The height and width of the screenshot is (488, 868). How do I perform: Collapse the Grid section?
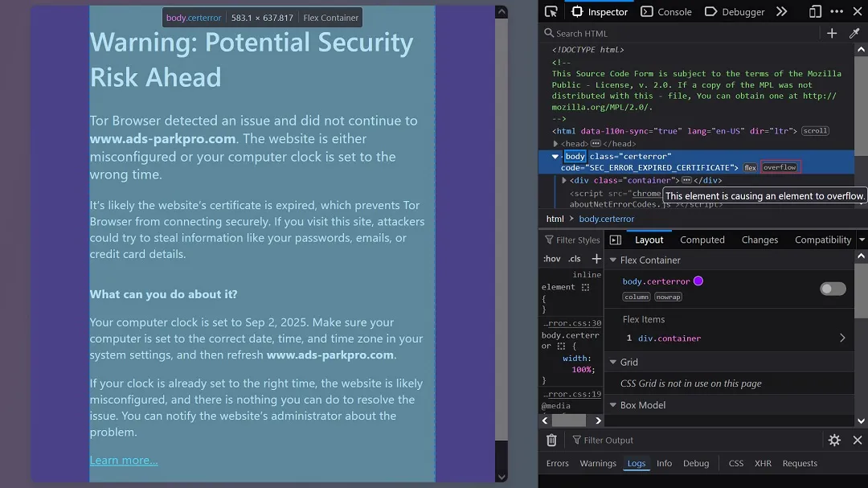[612, 362]
